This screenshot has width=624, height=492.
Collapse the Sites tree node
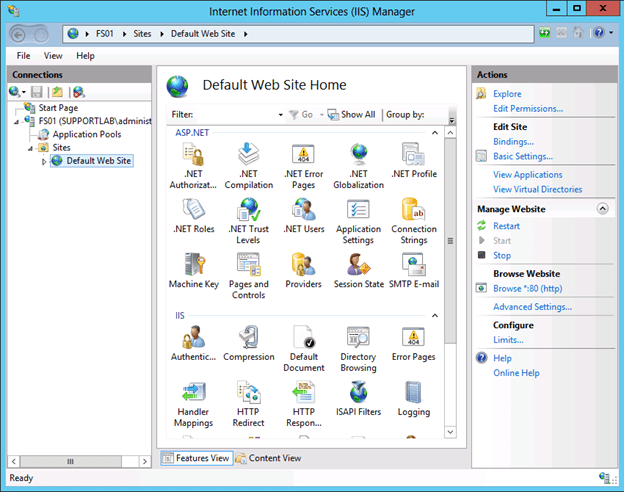30,149
